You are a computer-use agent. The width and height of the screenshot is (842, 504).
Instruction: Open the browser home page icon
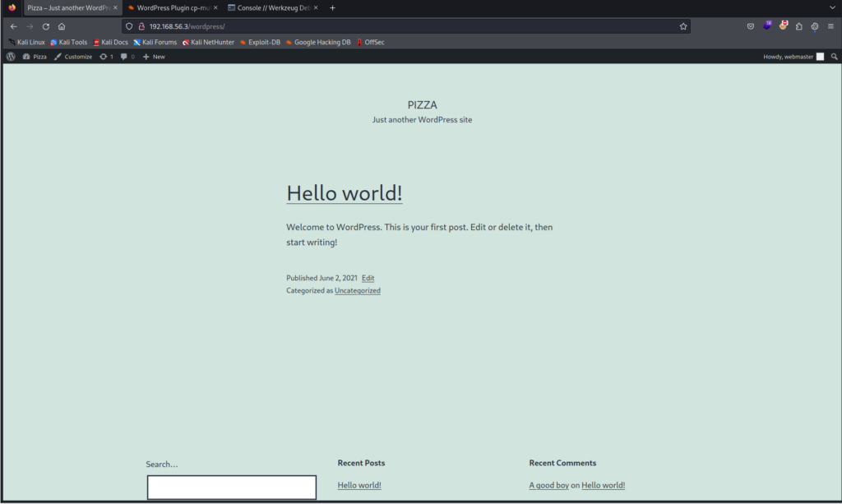click(62, 26)
